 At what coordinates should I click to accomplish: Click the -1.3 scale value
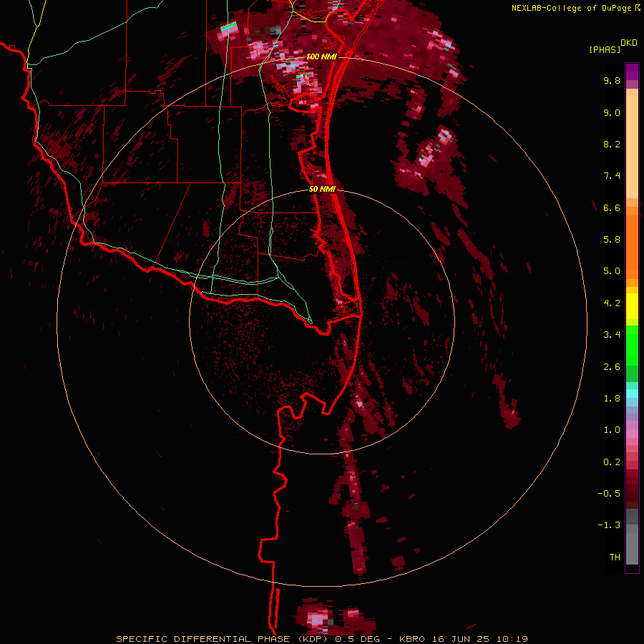[609, 525]
